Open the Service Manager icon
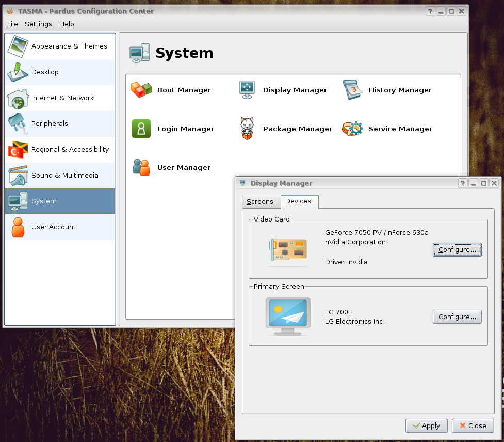This screenshot has height=442, width=504. tap(352, 129)
